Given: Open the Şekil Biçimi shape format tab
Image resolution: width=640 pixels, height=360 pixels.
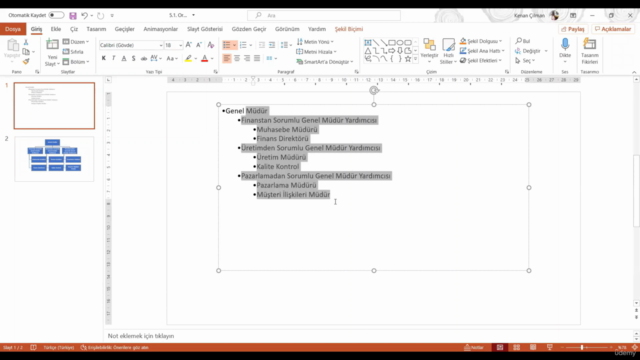Looking at the screenshot, I should pyautogui.click(x=349, y=29).
